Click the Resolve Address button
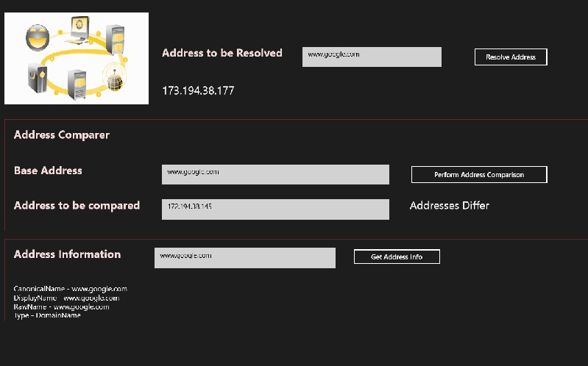588x366 pixels. tap(511, 57)
